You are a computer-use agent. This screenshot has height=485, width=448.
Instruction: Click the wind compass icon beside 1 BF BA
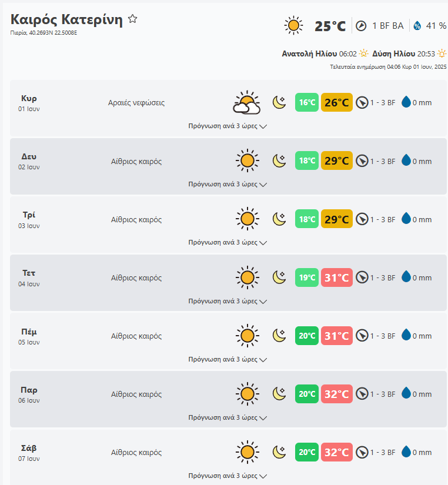click(362, 26)
